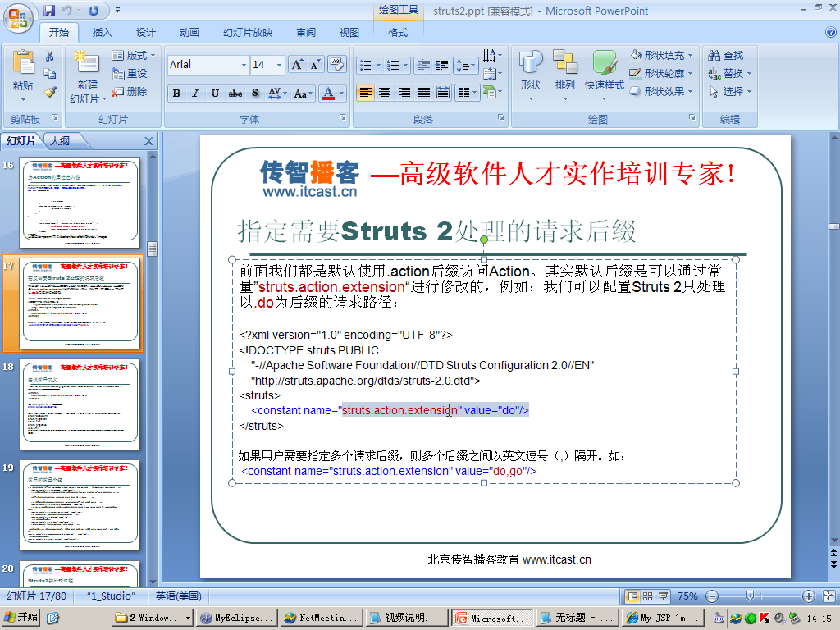Click Replace (替换) in the editing group

pyautogui.click(x=729, y=73)
